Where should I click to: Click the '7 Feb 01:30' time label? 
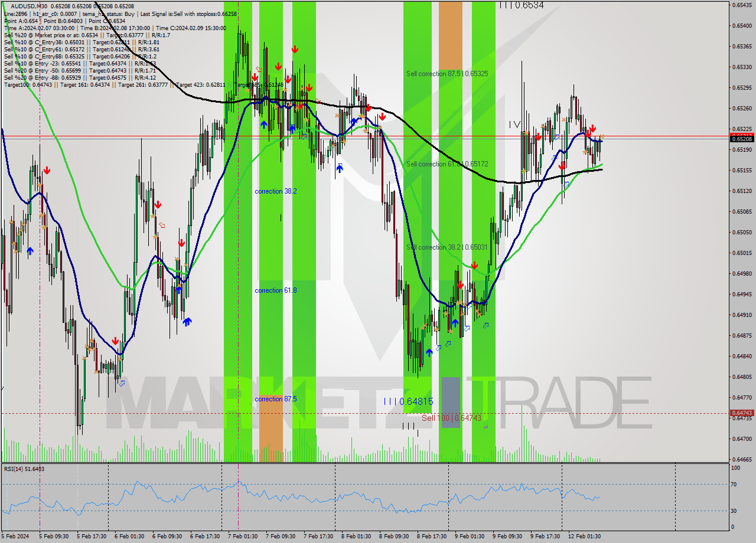click(243, 537)
